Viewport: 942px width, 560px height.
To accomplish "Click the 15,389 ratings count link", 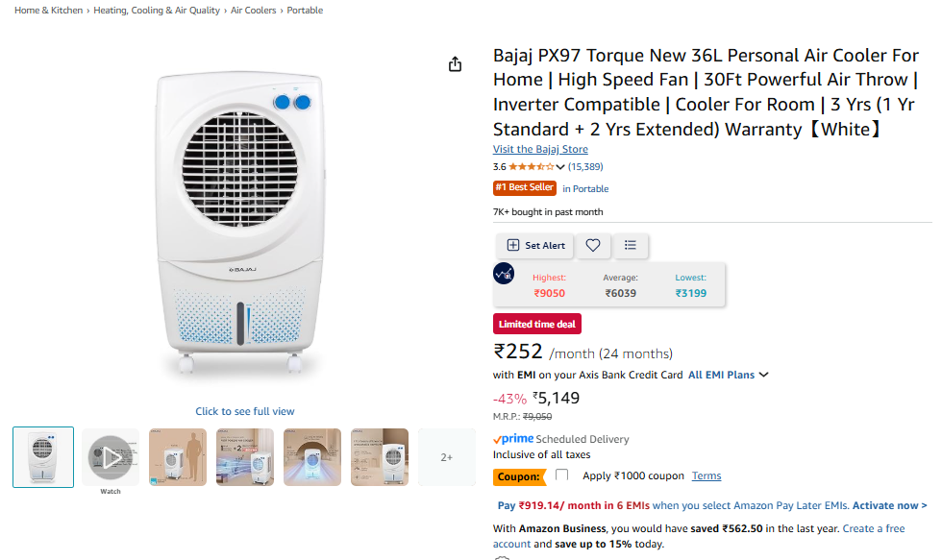I will [585, 167].
